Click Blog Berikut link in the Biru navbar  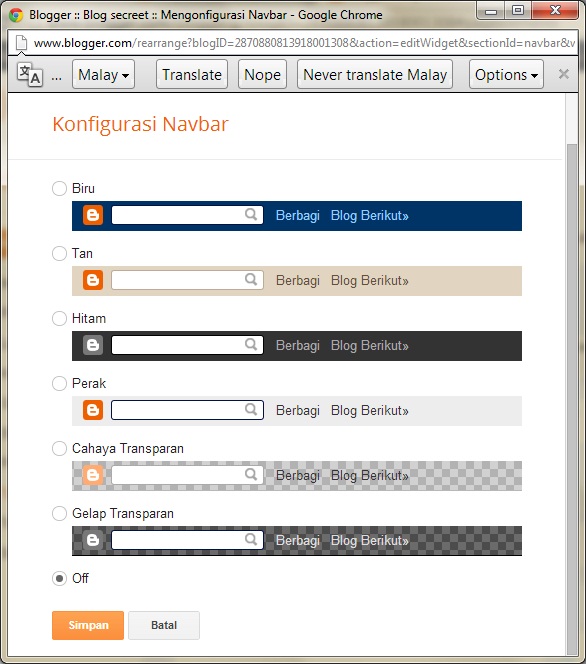[370, 216]
